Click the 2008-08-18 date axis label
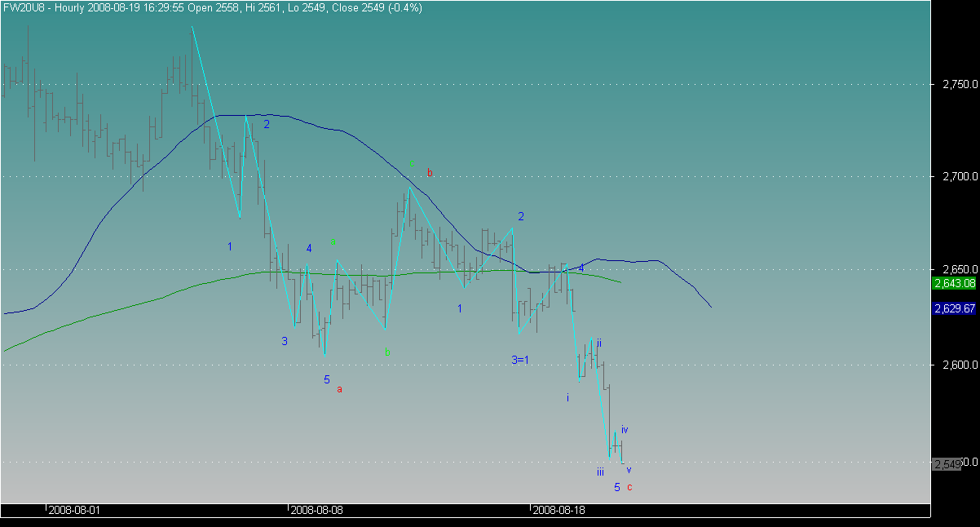 pyautogui.click(x=558, y=510)
